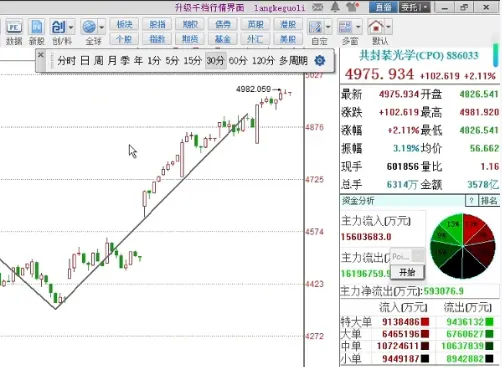Image resolution: width=502 pixels, height=367 pixels.
Task: Switch chart to 季 quarterly period
Action: pos(125,61)
